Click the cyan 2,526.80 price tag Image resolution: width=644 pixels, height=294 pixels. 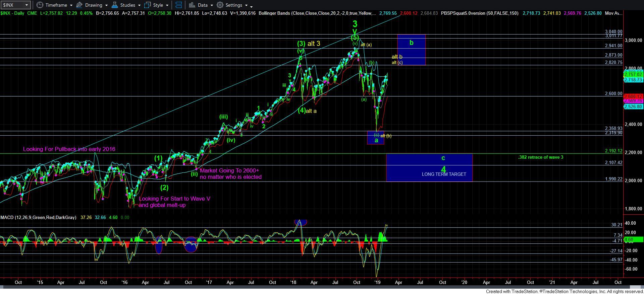(633, 106)
